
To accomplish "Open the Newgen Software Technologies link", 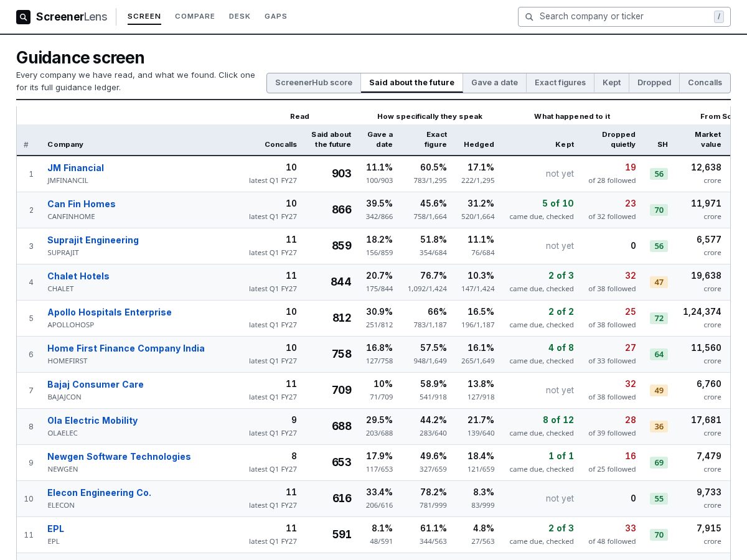I will pyautogui.click(x=119, y=457).
